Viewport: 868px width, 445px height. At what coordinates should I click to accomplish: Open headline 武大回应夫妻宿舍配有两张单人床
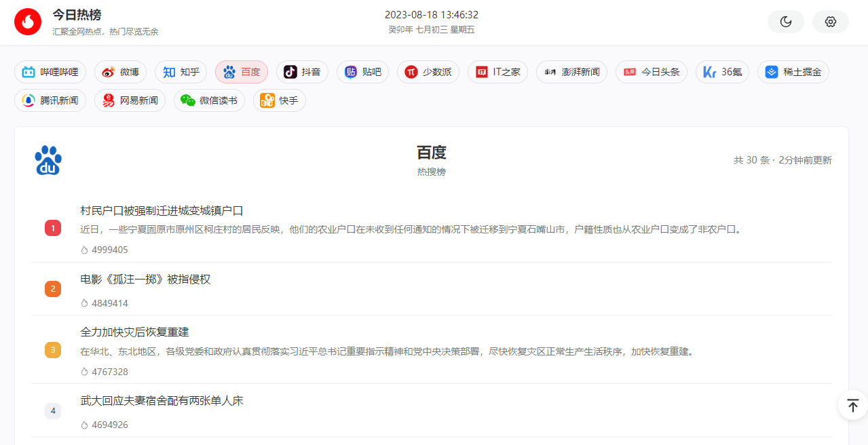point(162,401)
